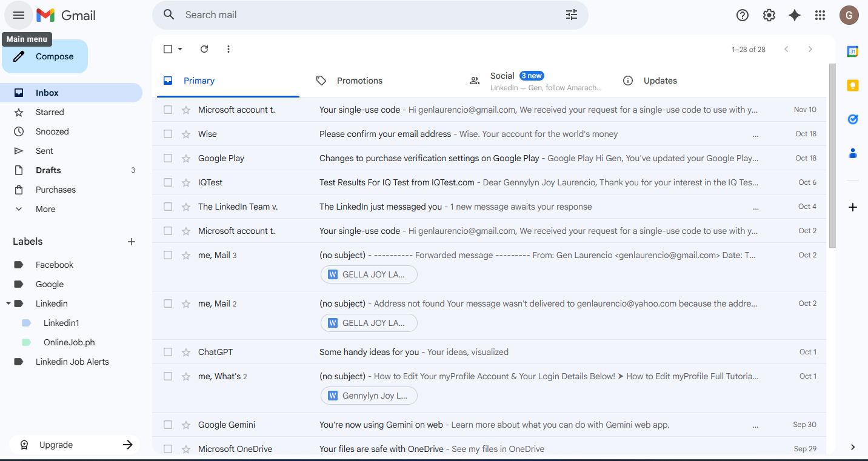Image resolution: width=868 pixels, height=461 pixels.
Task: Star the Wise email
Action: (186, 134)
